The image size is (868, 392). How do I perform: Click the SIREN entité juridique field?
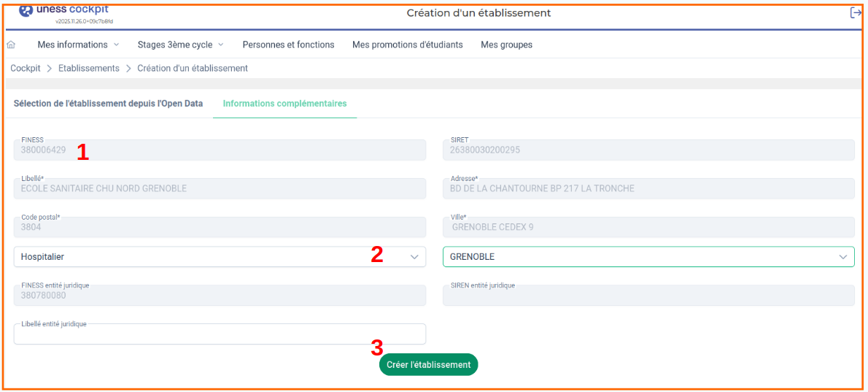click(x=648, y=296)
